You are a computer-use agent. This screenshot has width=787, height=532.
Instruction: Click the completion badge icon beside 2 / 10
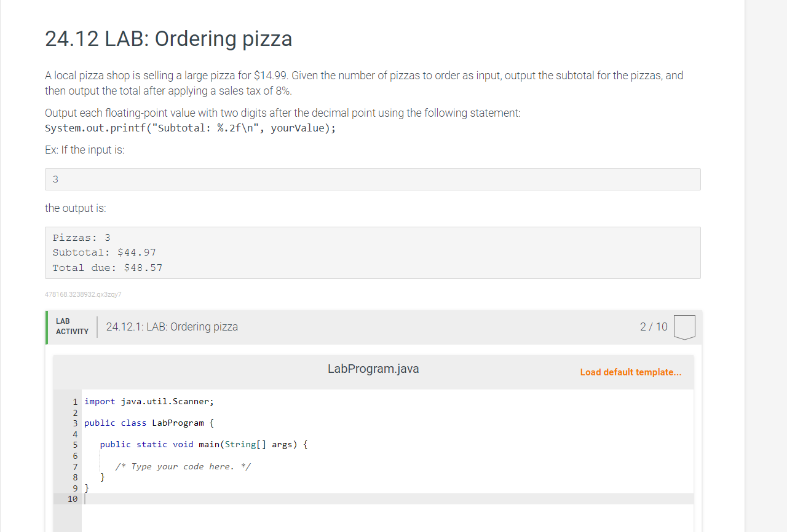coord(684,327)
